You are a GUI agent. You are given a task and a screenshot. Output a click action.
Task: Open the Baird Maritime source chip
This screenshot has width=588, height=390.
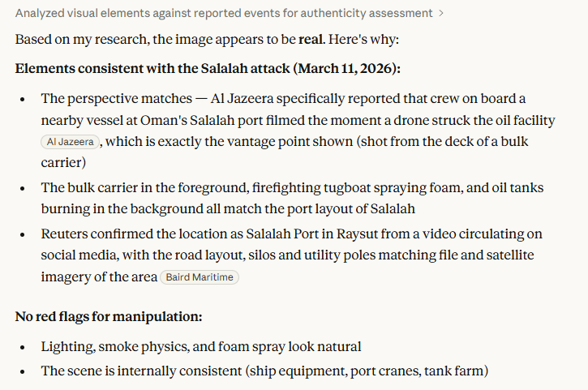[x=200, y=277]
